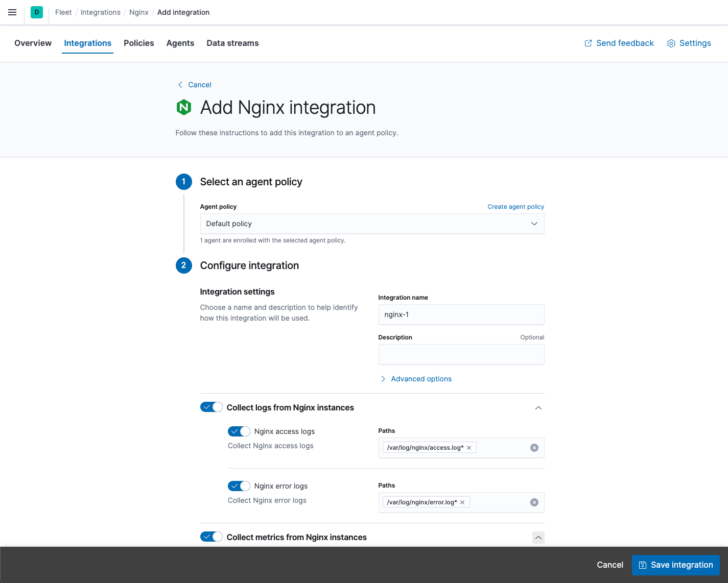
Task: Click inside the Description input field
Action: (461, 354)
